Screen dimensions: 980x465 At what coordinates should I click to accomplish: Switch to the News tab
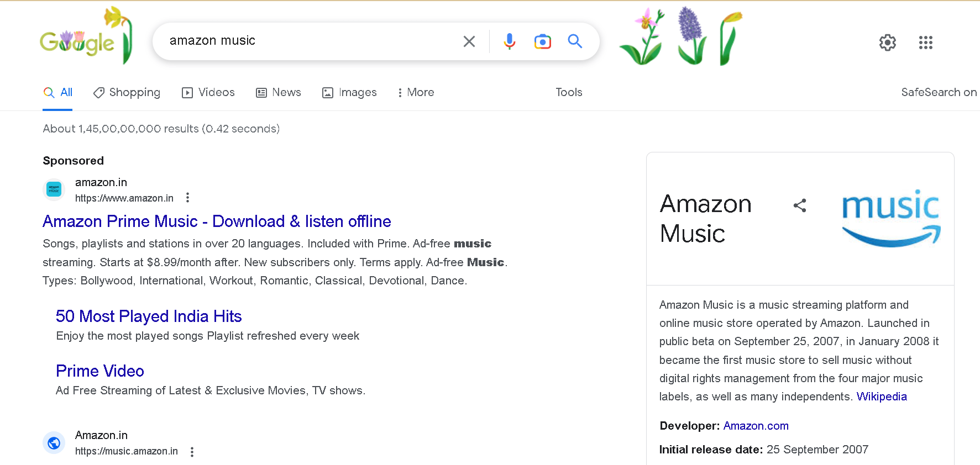(x=279, y=93)
